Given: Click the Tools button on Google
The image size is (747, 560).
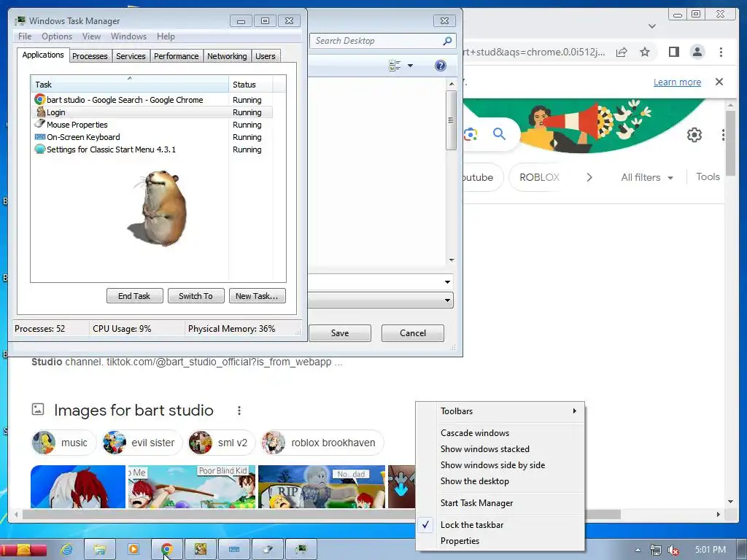Looking at the screenshot, I should (708, 176).
